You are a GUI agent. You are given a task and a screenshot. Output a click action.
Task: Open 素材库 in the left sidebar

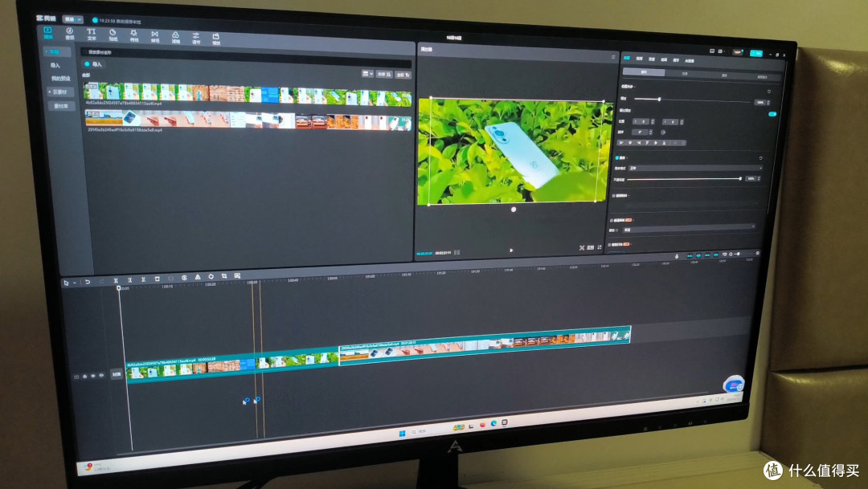(x=60, y=106)
